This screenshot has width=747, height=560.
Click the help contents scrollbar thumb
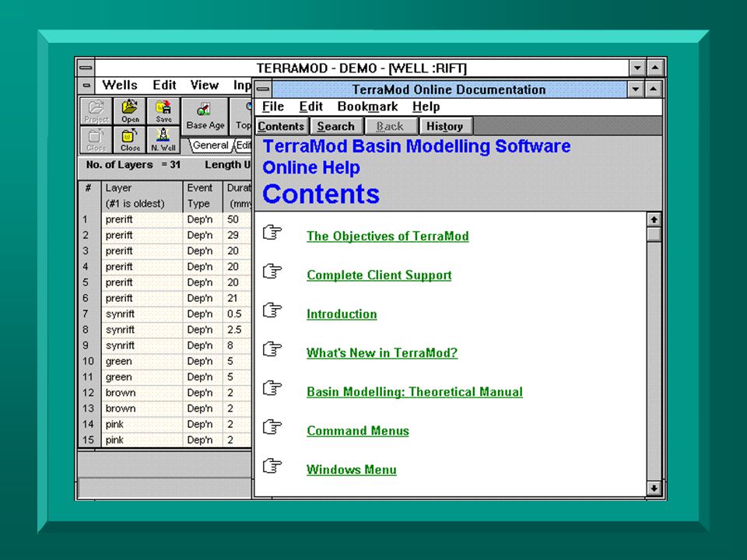pos(654,234)
